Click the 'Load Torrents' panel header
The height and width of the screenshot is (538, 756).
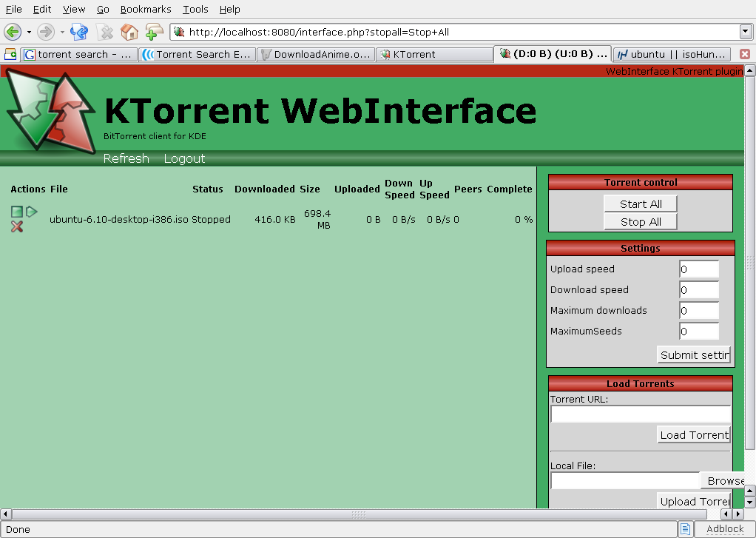641,383
